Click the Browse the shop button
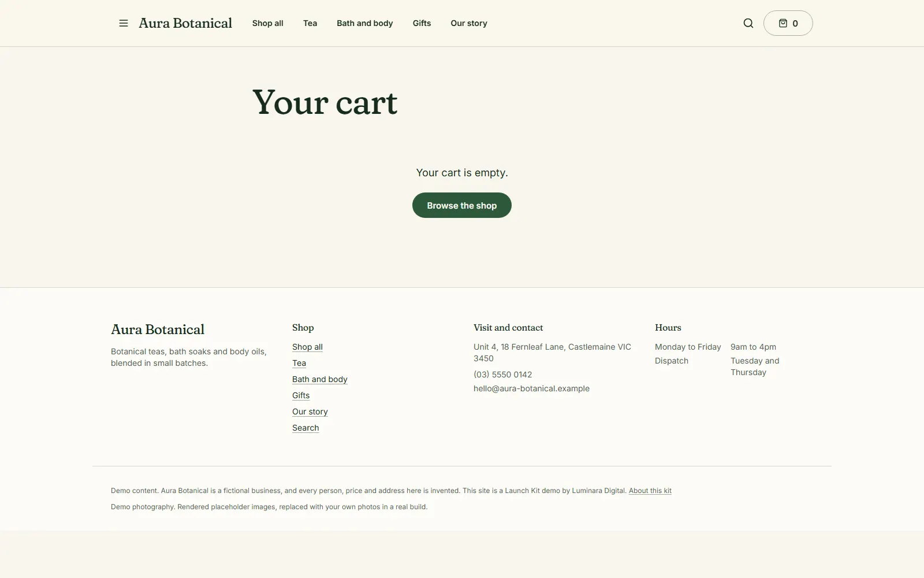Viewport: 924px width, 578px height. [462, 205]
